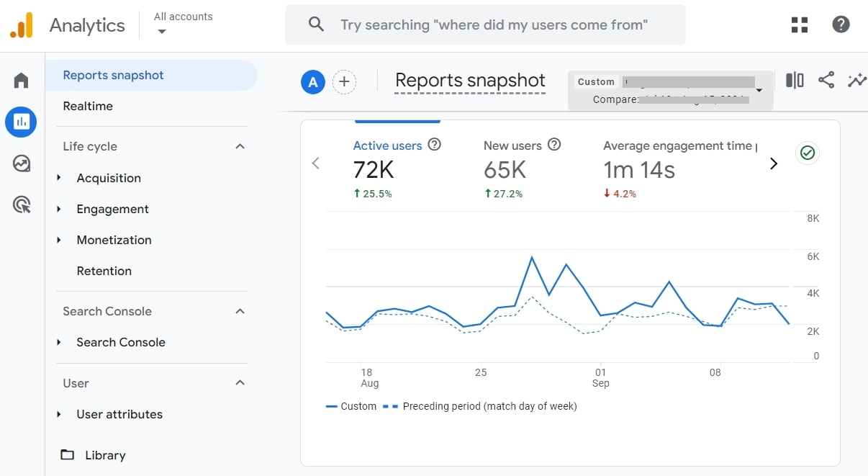Open the Explore icon in sidebar

22,163
